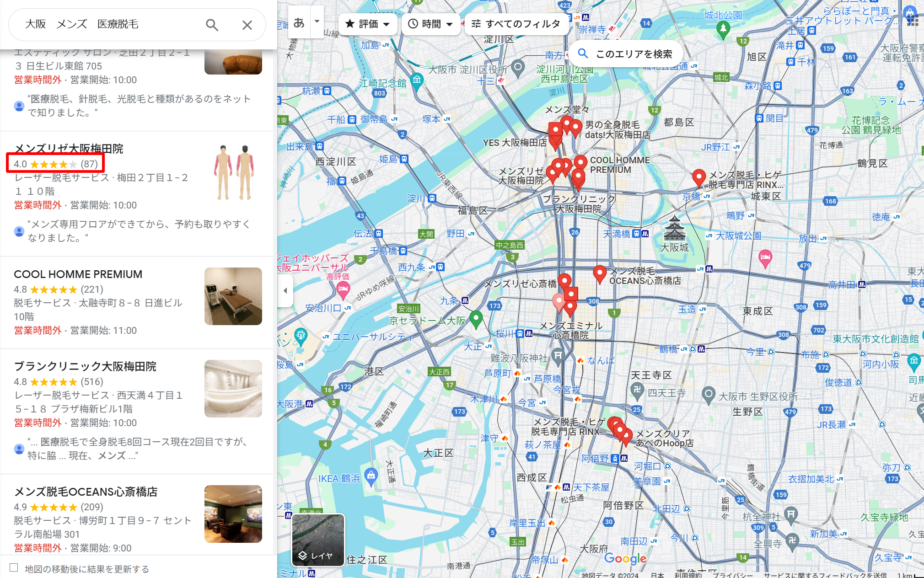Click the 4.9 (209) rating of OCEANS心斎橋店
The width and height of the screenshot is (924, 578).
click(59, 507)
